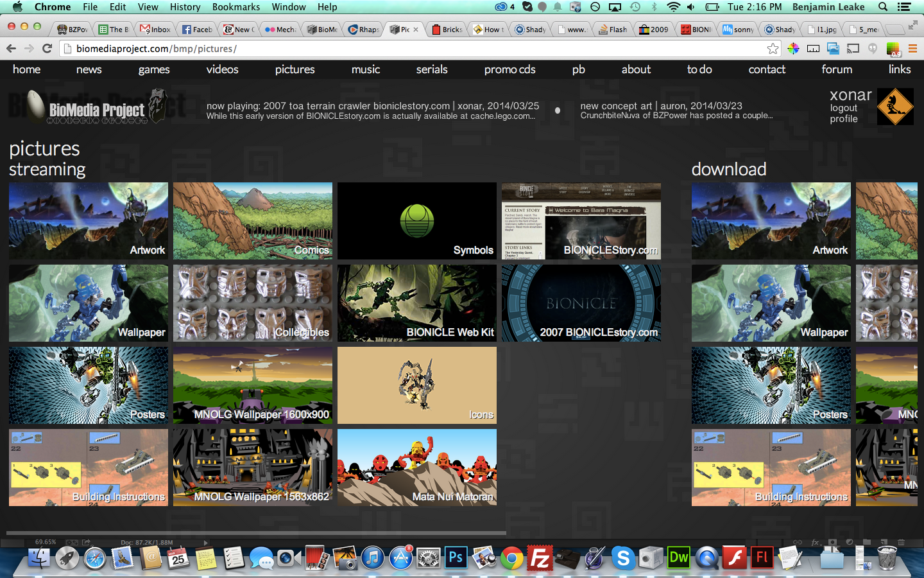Screen dimensions: 924x578
Task: Click the logout link
Action: point(843,109)
